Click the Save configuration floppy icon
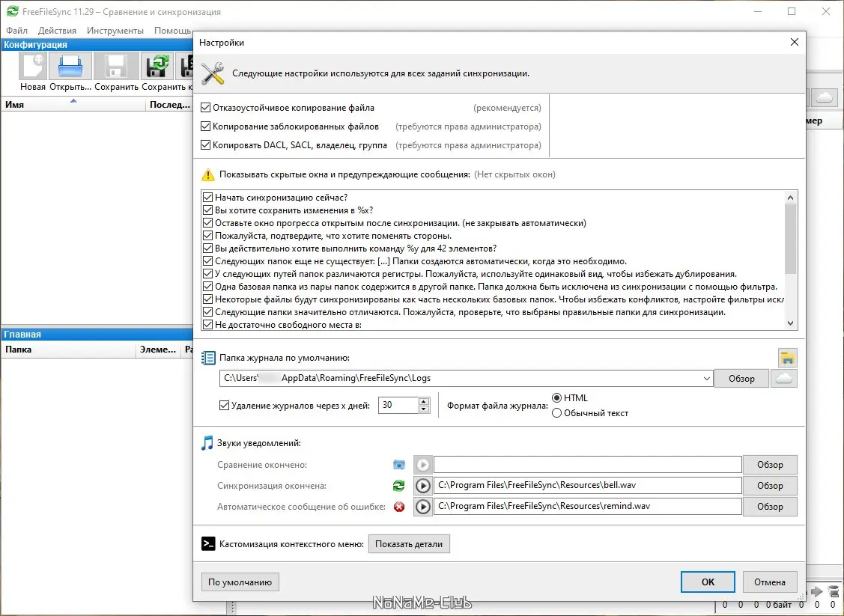The height and width of the screenshot is (616, 844). [x=116, y=66]
